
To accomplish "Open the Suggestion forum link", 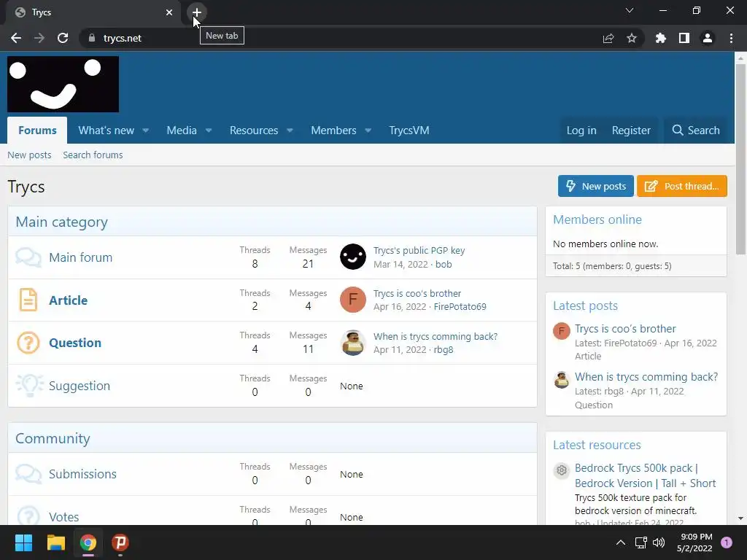I will point(80,386).
